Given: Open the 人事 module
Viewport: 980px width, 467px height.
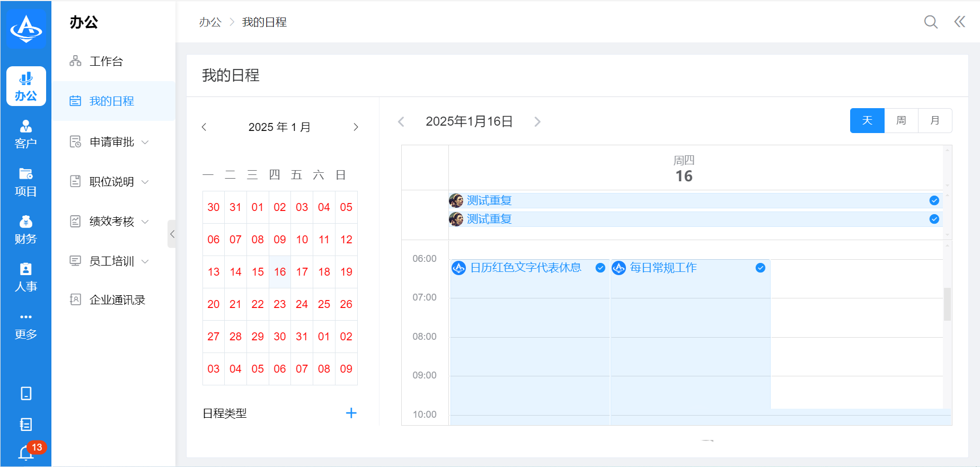Looking at the screenshot, I should pyautogui.click(x=26, y=277).
